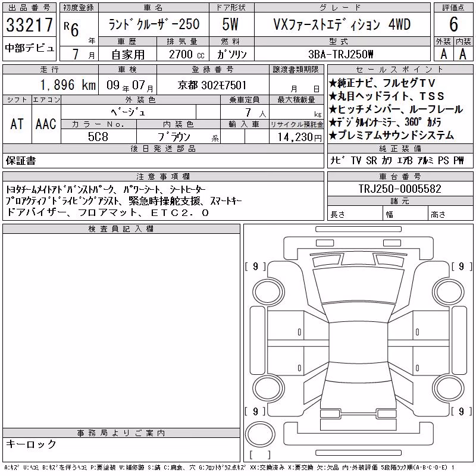Click the upper-right wheel circle in car diagram
The image size is (476, 476).
[x=449, y=292]
